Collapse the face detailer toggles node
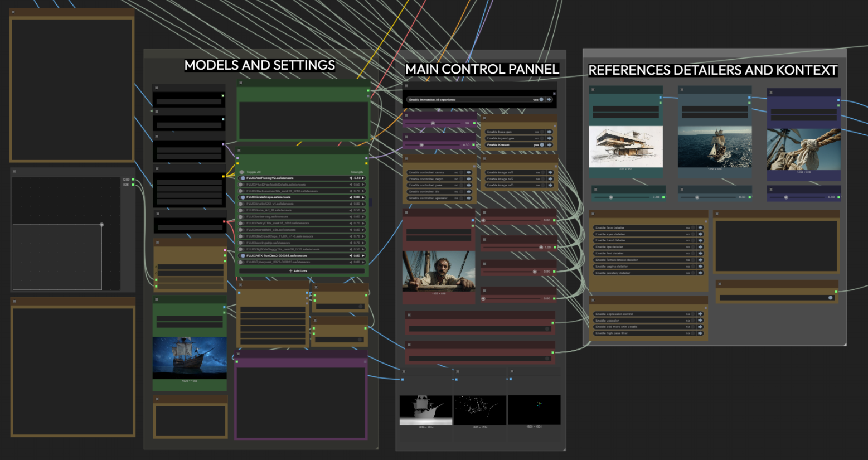The width and height of the screenshot is (868, 460). coord(593,214)
